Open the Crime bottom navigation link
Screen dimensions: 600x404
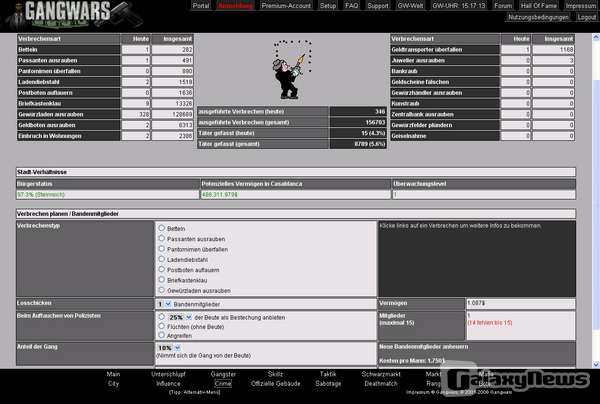[x=223, y=383]
